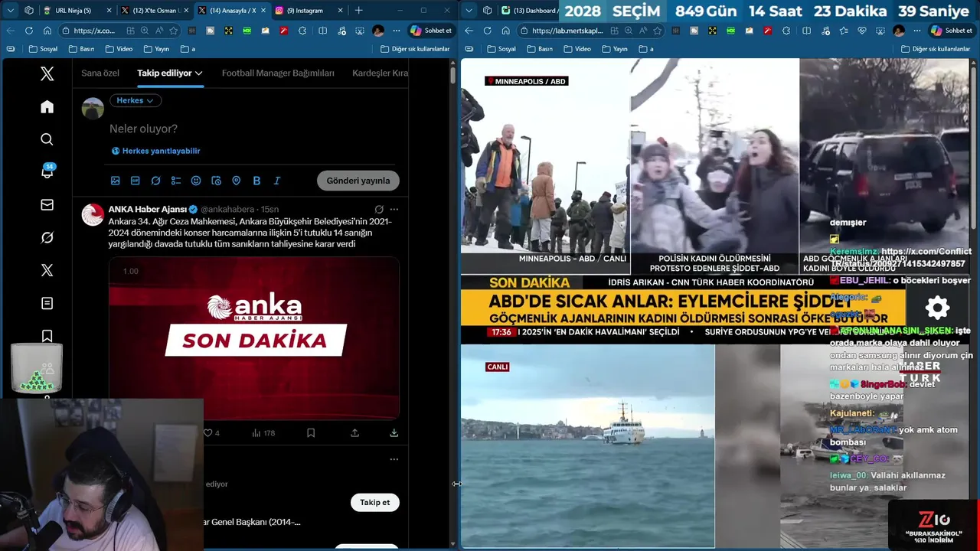
Task: Switch to the Sana özel tab
Action: (100, 73)
